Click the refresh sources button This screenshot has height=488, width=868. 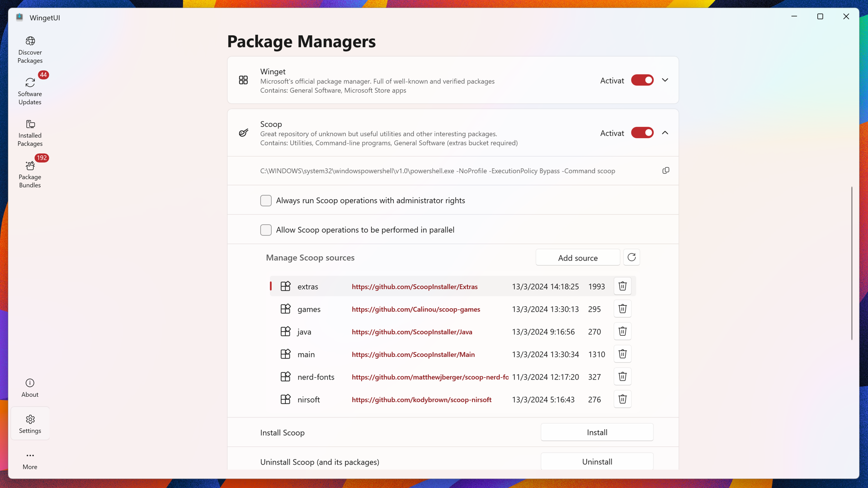tap(632, 258)
